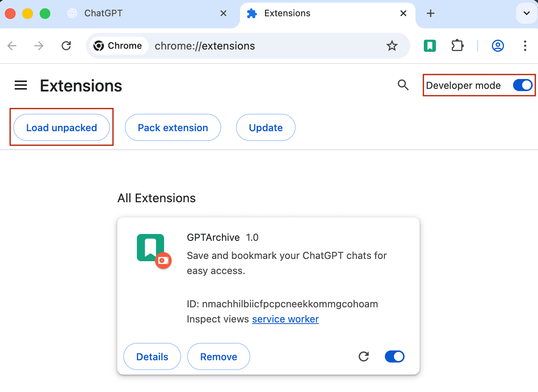This screenshot has width=538, height=392.
Task: Open the search field on the Extensions page
Action: tap(403, 85)
